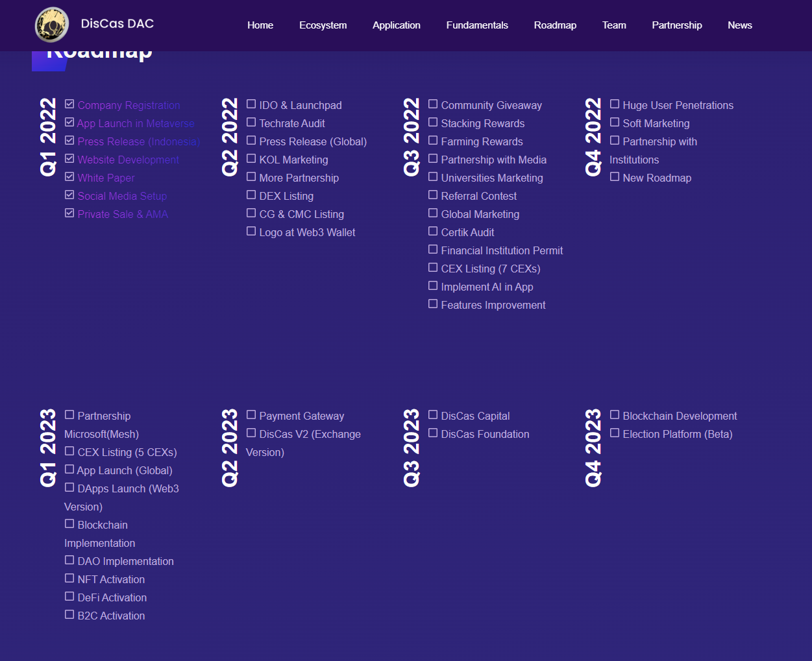Click the Blockchain Development text
Screen dimensions: 812x661
680,416
